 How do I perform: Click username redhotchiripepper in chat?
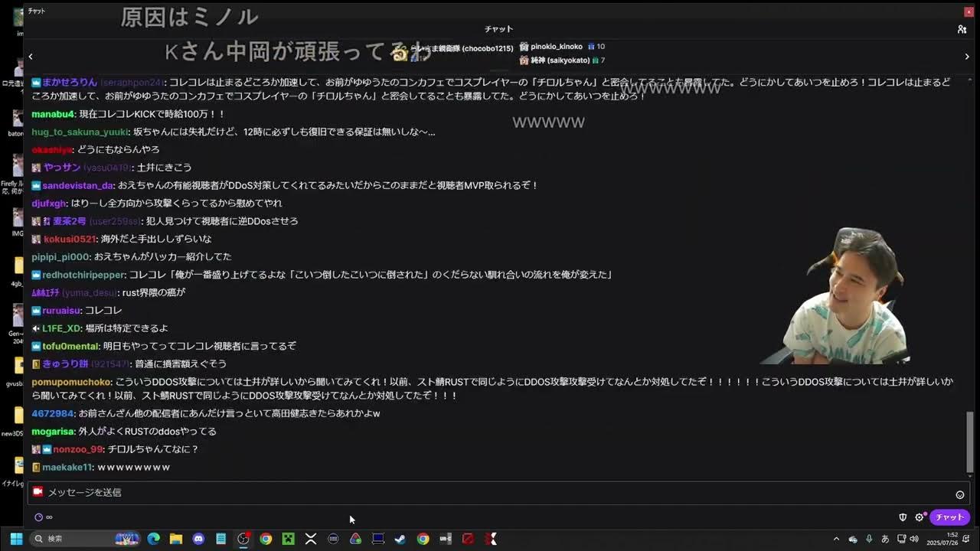pos(83,275)
